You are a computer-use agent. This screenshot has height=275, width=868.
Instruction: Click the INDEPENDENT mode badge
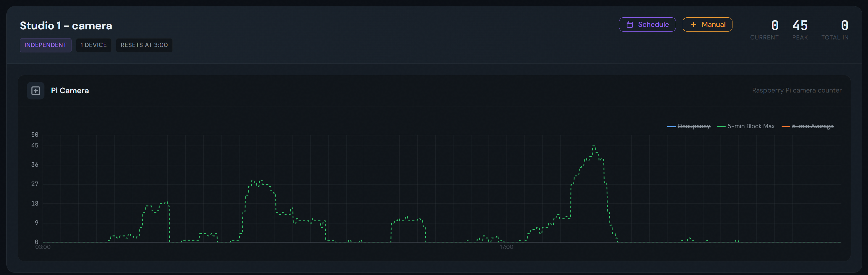pyautogui.click(x=45, y=45)
